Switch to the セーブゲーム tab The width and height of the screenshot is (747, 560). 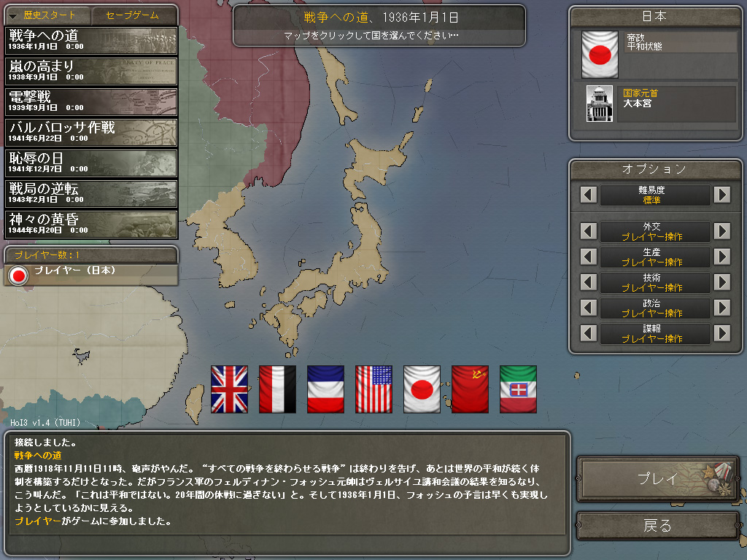point(133,15)
